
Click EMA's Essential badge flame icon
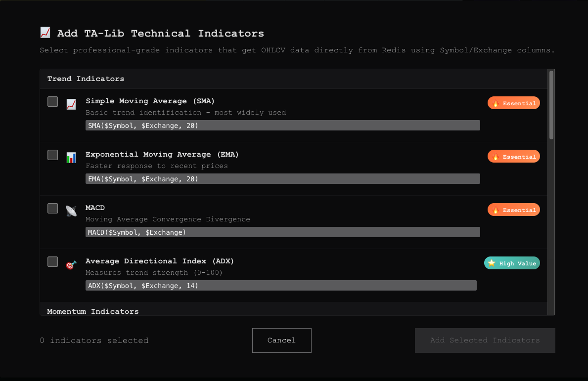coord(496,156)
